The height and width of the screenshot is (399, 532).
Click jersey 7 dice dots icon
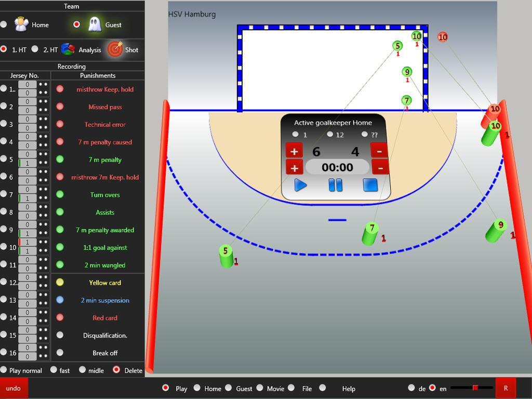pyautogui.click(x=43, y=193)
